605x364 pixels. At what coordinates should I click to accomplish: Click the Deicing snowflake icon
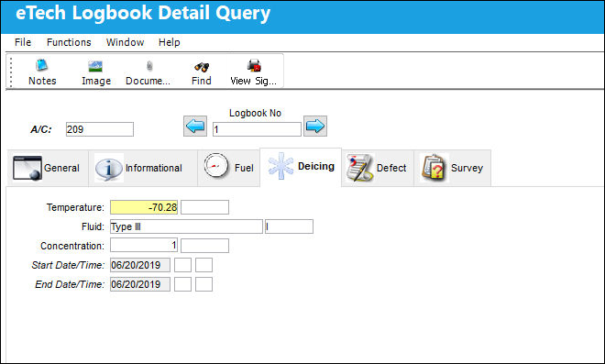(280, 166)
